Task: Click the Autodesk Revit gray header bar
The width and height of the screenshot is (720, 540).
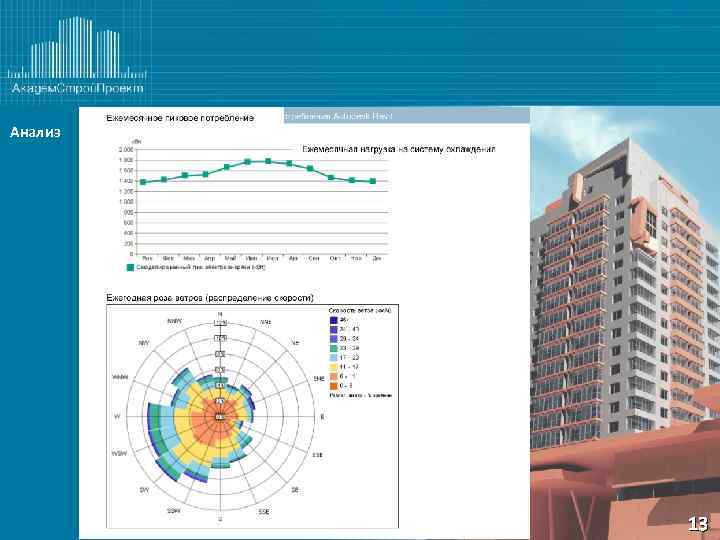Action: (x=407, y=116)
